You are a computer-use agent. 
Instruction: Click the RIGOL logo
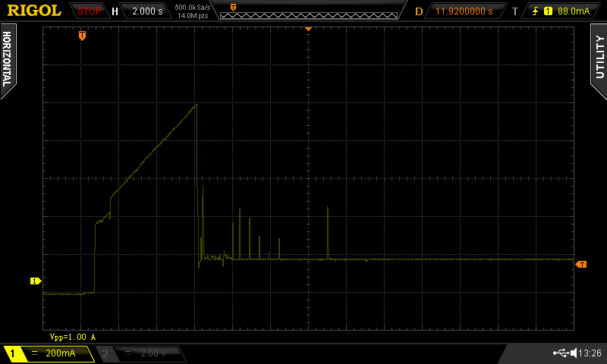pos(34,11)
